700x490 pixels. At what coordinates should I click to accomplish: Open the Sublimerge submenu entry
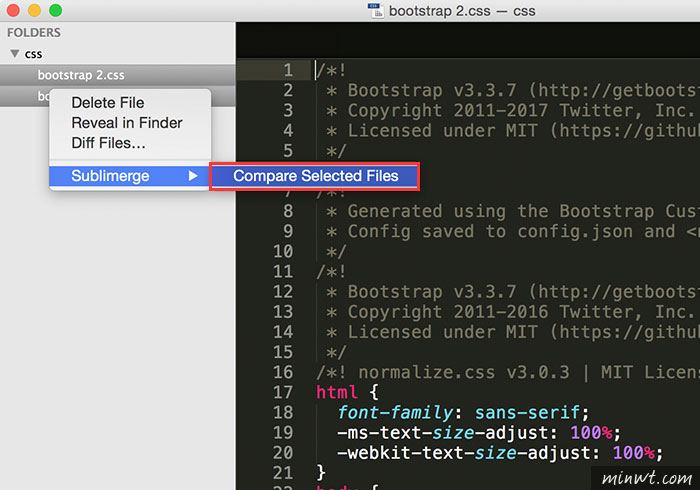(129, 176)
